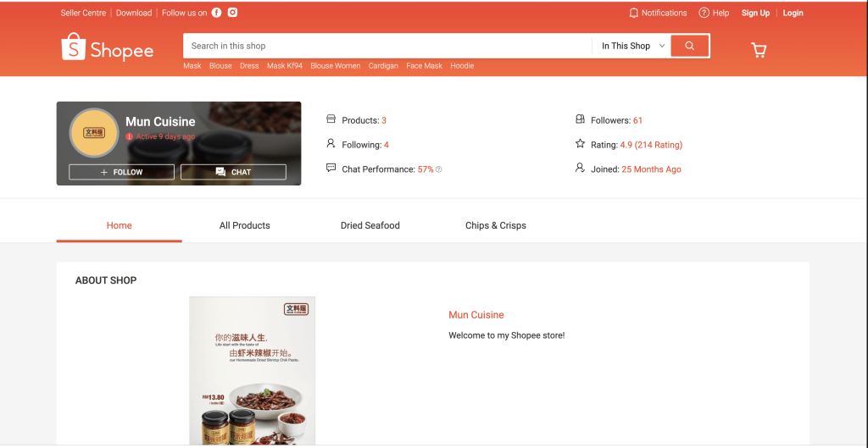Click the Rating star icon

[x=580, y=144]
